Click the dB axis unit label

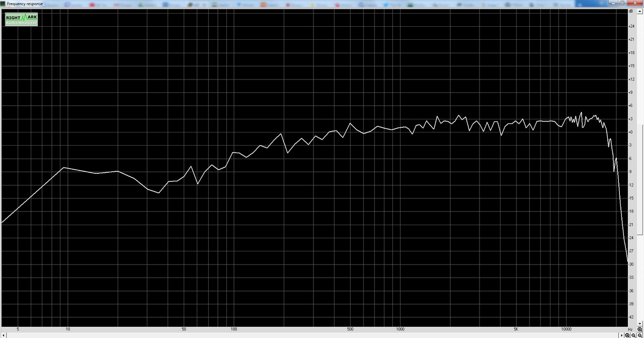click(x=631, y=11)
